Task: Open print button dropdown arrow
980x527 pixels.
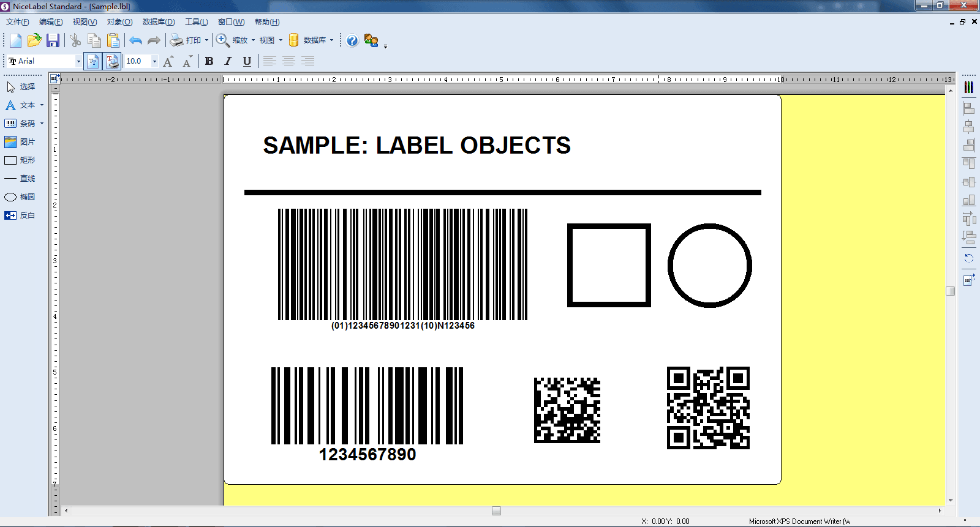Action: (206, 40)
